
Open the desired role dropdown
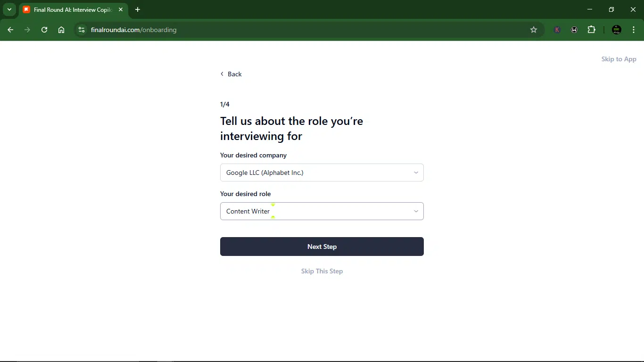[x=322, y=211]
